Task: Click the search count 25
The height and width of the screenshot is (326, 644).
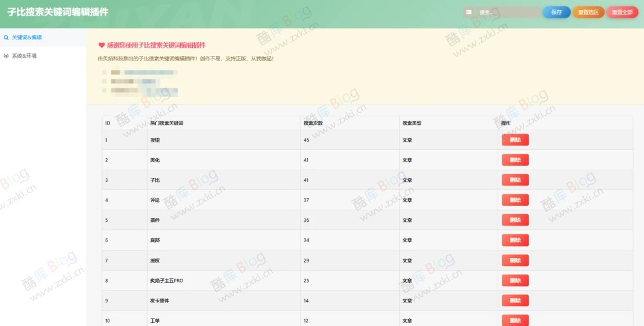Action: (306, 280)
